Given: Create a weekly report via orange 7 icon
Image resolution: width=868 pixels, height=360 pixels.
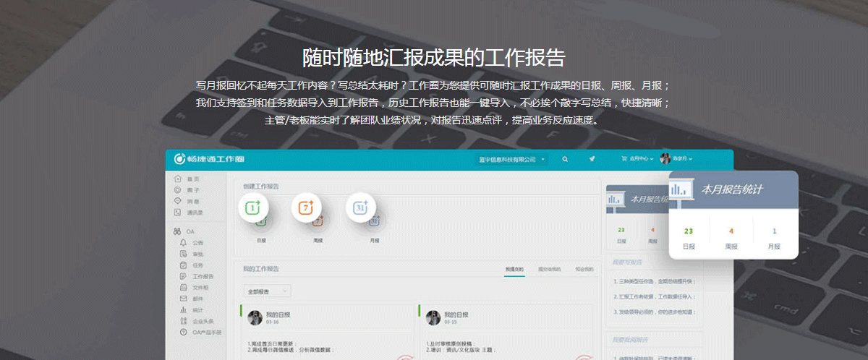Looking at the screenshot, I should pyautogui.click(x=306, y=207).
